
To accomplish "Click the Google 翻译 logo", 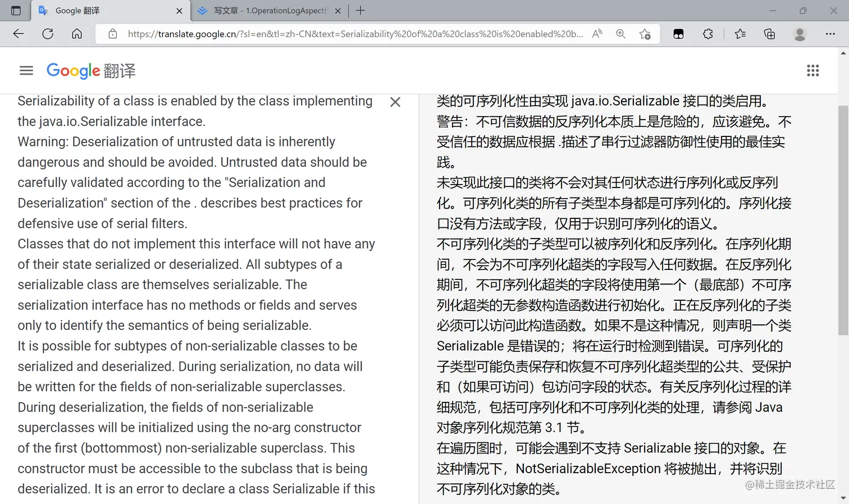I will click(x=91, y=71).
